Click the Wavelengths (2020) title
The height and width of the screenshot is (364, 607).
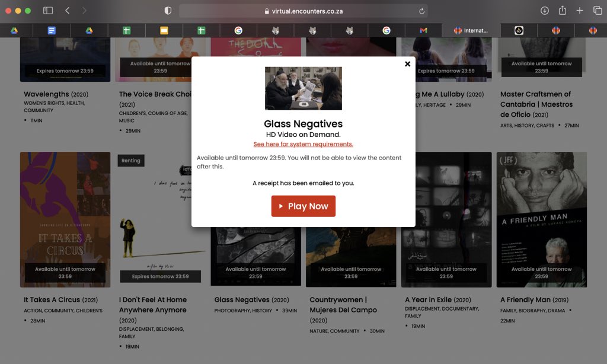pos(56,94)
